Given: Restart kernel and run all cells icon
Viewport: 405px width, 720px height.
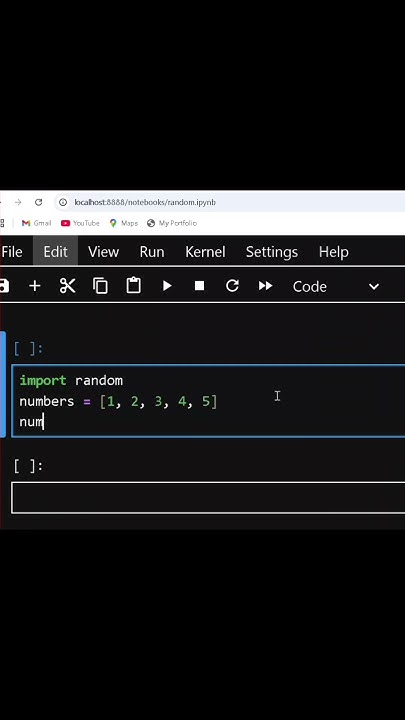Looking at the screenshot, I should coord(265,286).
